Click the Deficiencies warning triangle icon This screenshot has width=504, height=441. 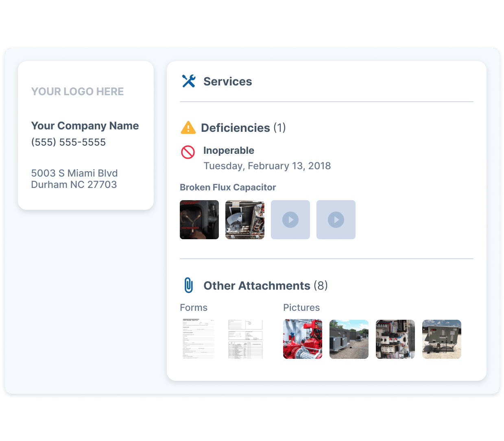point(188,127)
